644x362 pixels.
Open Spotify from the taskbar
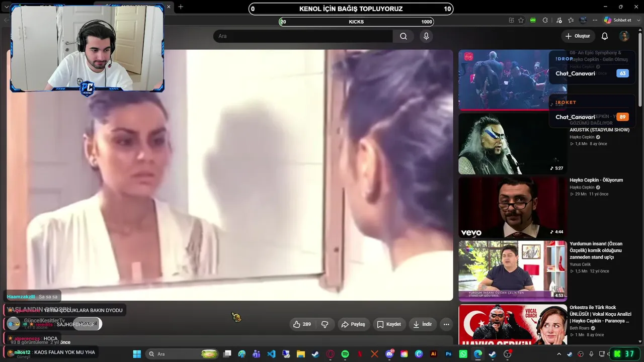point(345,354)
